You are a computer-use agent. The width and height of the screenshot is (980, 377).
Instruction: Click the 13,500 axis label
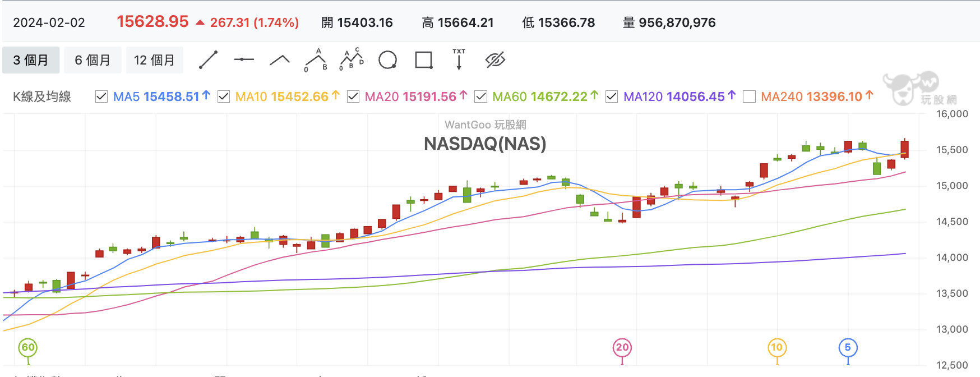(x=952, y=293)
